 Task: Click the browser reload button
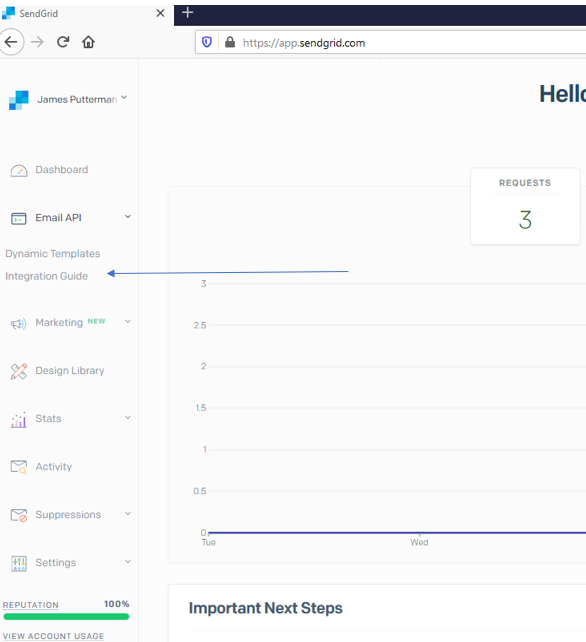pyautogui.click(x=63, y=42)
